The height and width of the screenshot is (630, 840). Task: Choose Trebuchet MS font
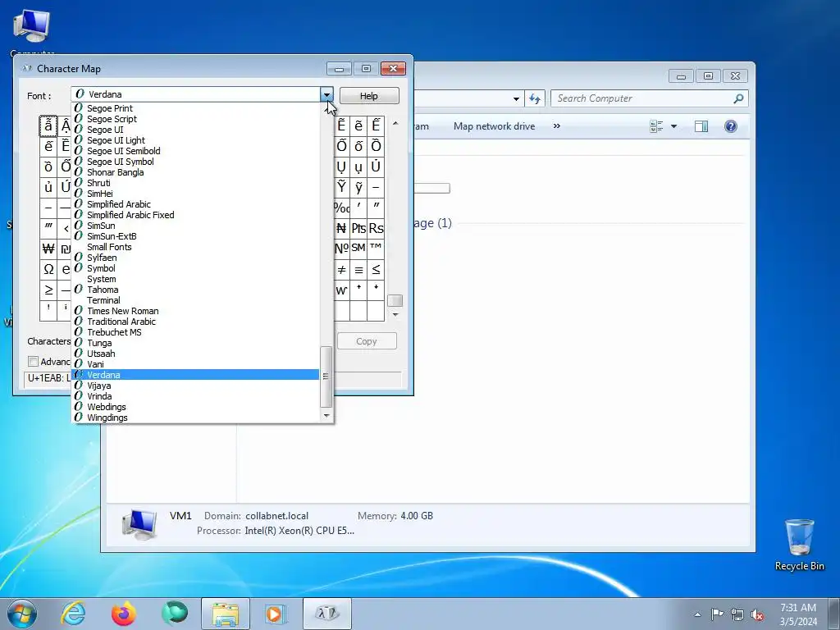click(195, 333)
